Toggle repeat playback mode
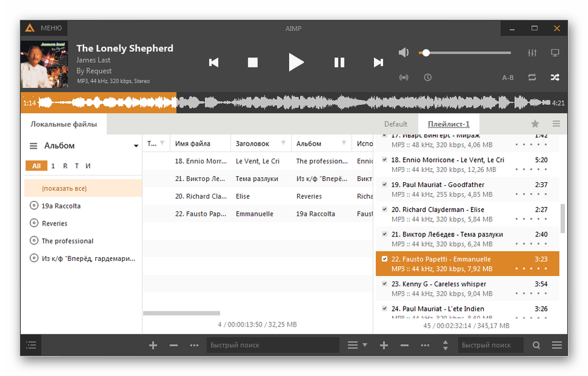Screen dimensions: 588x376 pos(532,77)
